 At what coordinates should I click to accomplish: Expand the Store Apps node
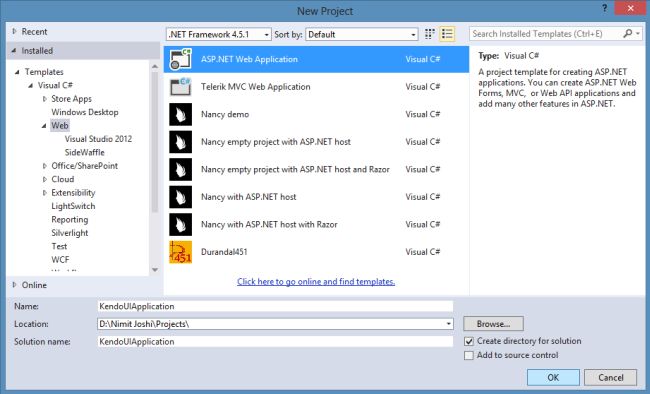45,99
